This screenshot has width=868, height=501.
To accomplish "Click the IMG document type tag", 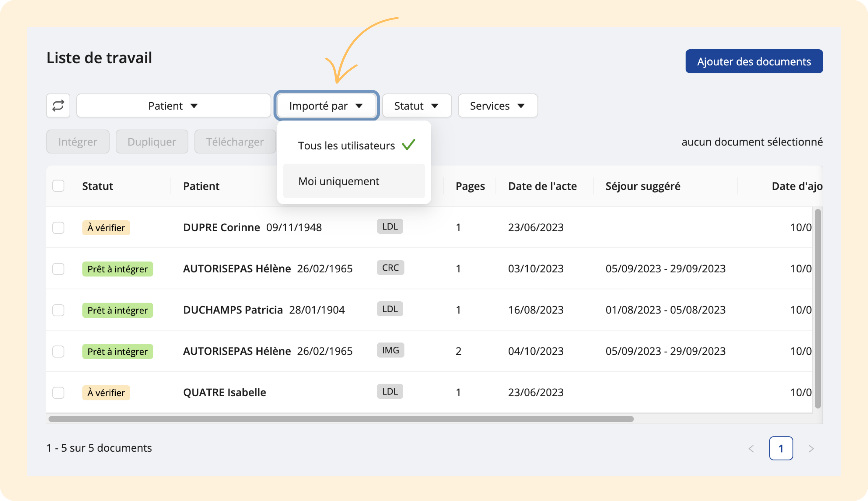I will coord(390,350).
